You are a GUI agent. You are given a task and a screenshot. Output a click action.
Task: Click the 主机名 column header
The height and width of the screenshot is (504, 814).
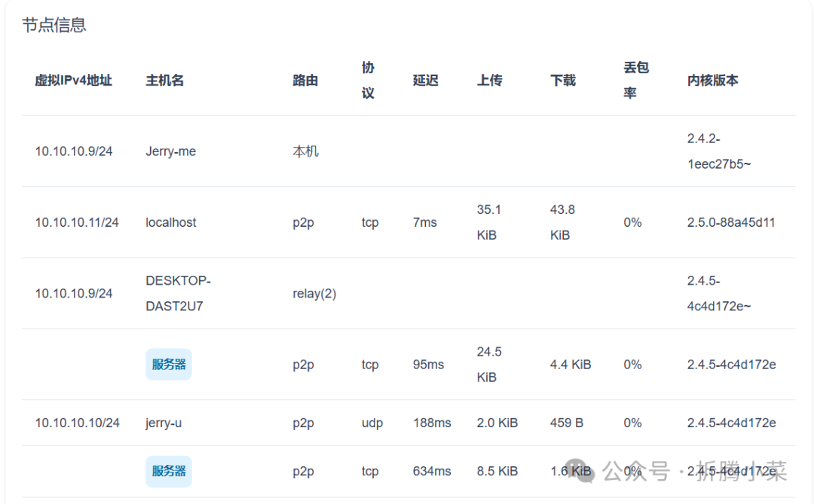[164, 81]
